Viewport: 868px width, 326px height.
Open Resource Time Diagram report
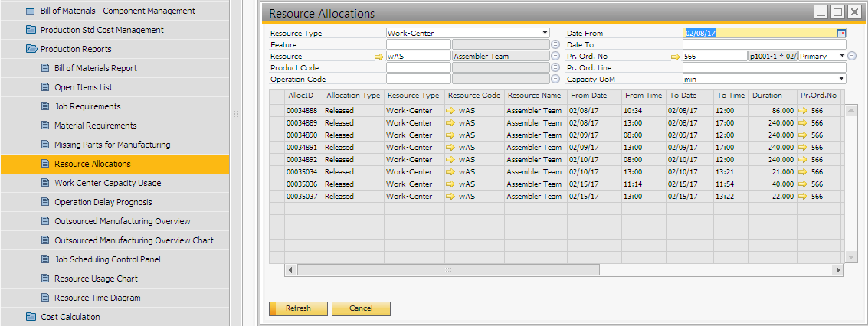(97, 298)
